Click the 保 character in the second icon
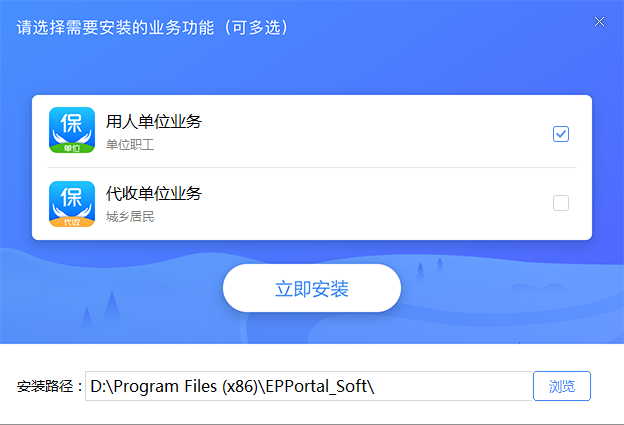The image size is (624, 425). [x=71, y=197]
